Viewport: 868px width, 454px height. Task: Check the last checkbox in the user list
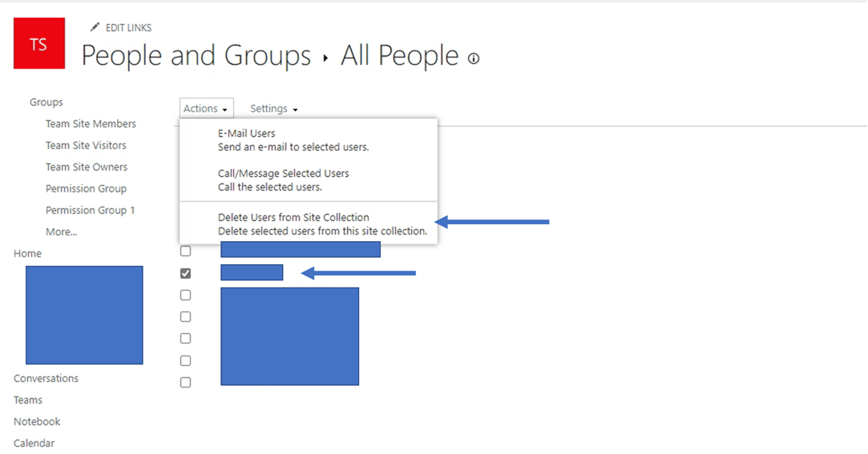pyautogui.click(x=185, y=382)
